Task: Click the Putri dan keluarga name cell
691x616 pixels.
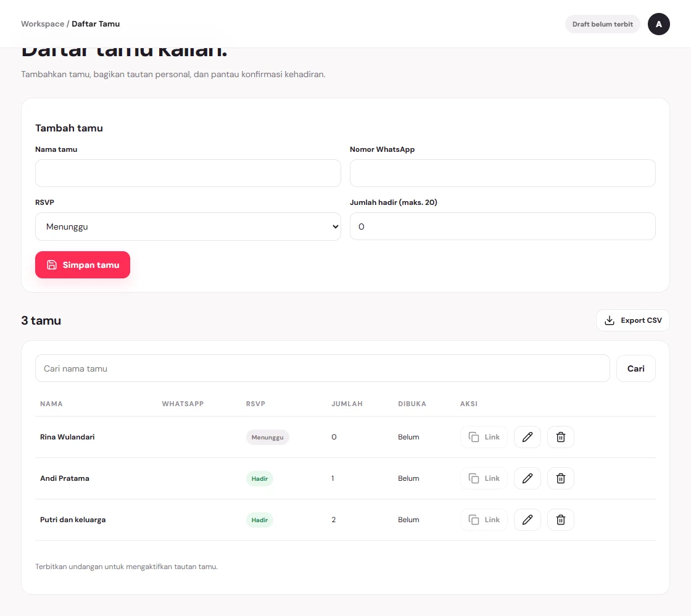Action: (73, 520)
